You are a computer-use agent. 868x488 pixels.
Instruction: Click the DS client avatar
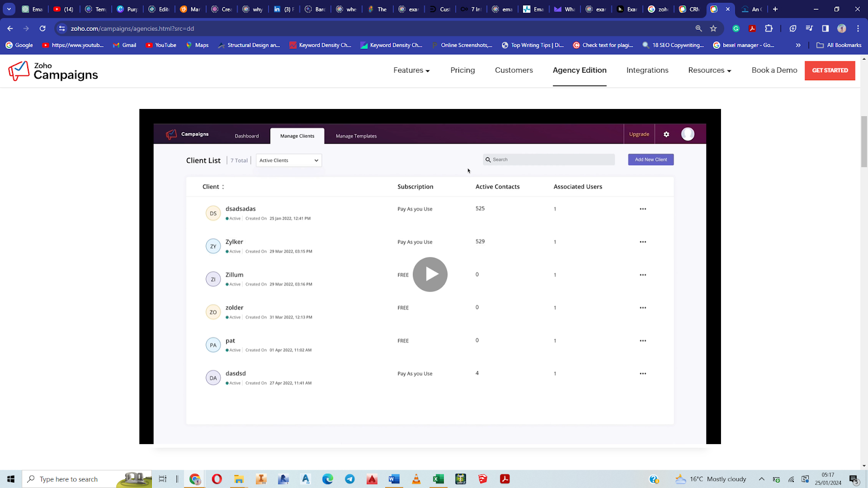(x=213, y=213)
